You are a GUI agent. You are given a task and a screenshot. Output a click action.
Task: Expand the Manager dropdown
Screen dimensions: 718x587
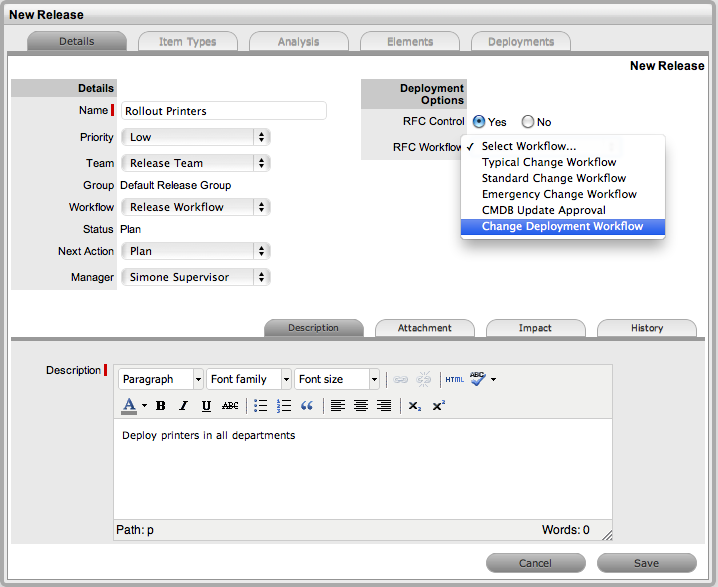point(195,277)
